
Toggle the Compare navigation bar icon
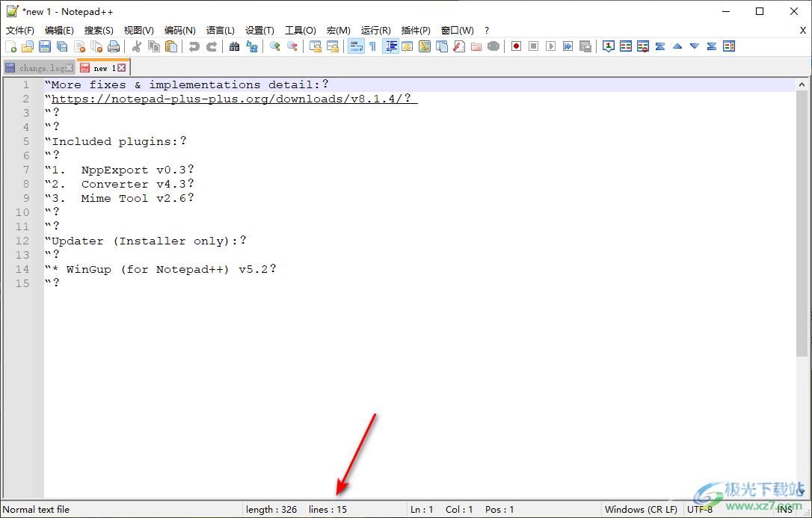(x=729, y=46)
